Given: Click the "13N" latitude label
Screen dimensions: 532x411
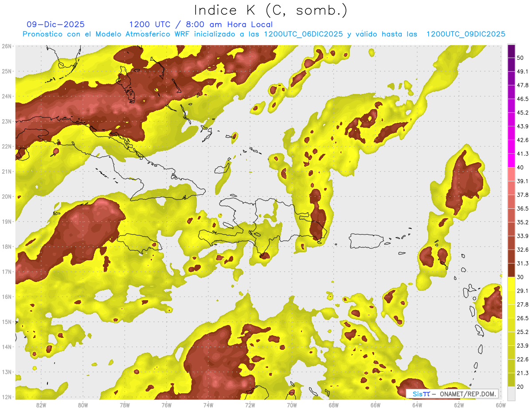Looking at the screenshot, I should click(x=7, y=372).
